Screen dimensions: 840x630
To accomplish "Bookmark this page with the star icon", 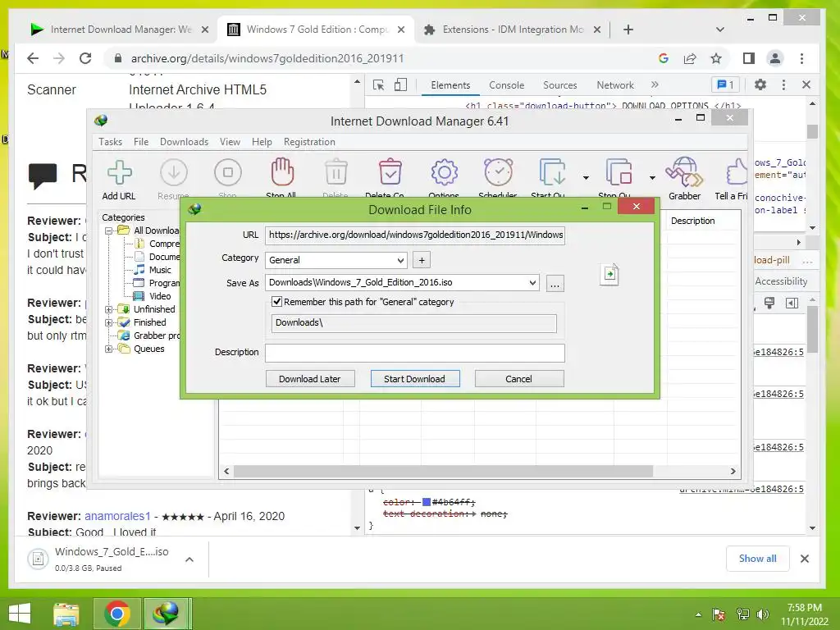I will (x=715, y=58).
